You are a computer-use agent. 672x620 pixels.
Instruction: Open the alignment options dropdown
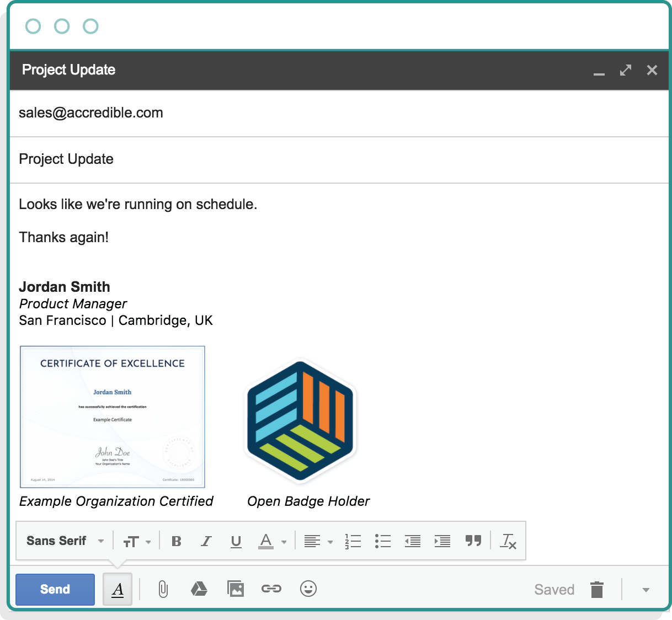click(x=318, y=541)
